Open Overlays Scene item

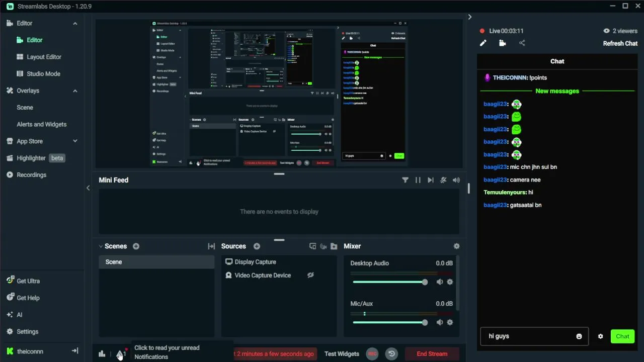(x=25, y=108)
